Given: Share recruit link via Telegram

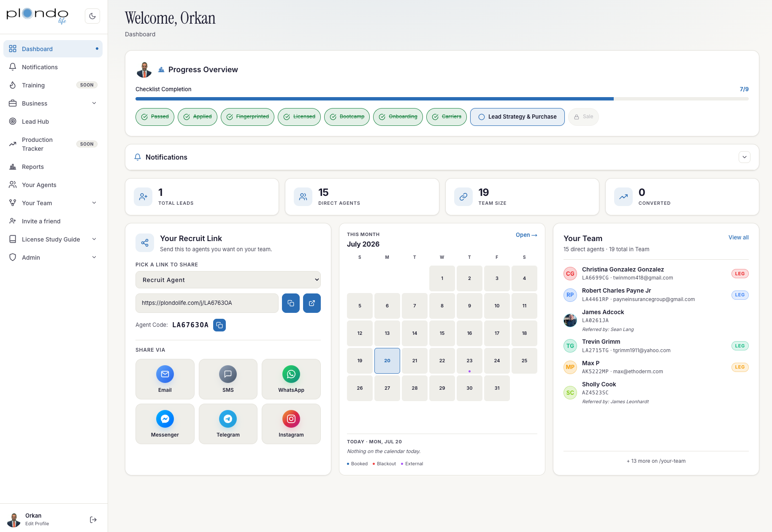Looking at the screenshot, I should (x=228, y=424).
